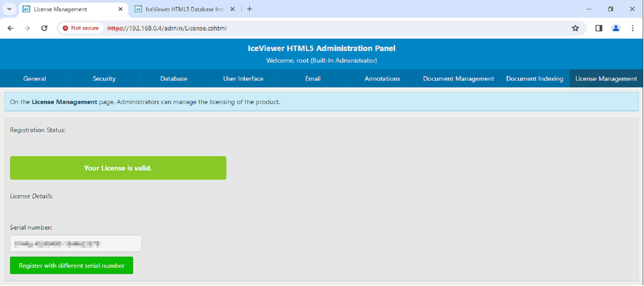
Task: Go to the Document Indexing tab
Action: [x=535, y=78]
